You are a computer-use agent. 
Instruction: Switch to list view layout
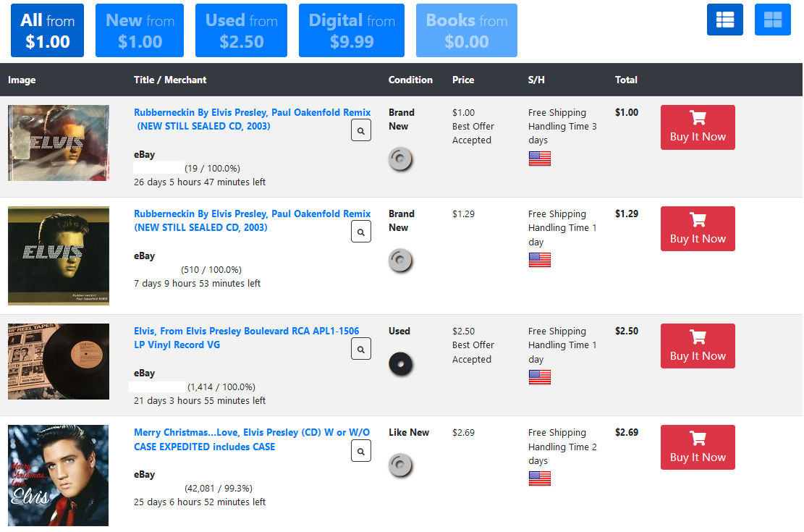tap(724, 20)
